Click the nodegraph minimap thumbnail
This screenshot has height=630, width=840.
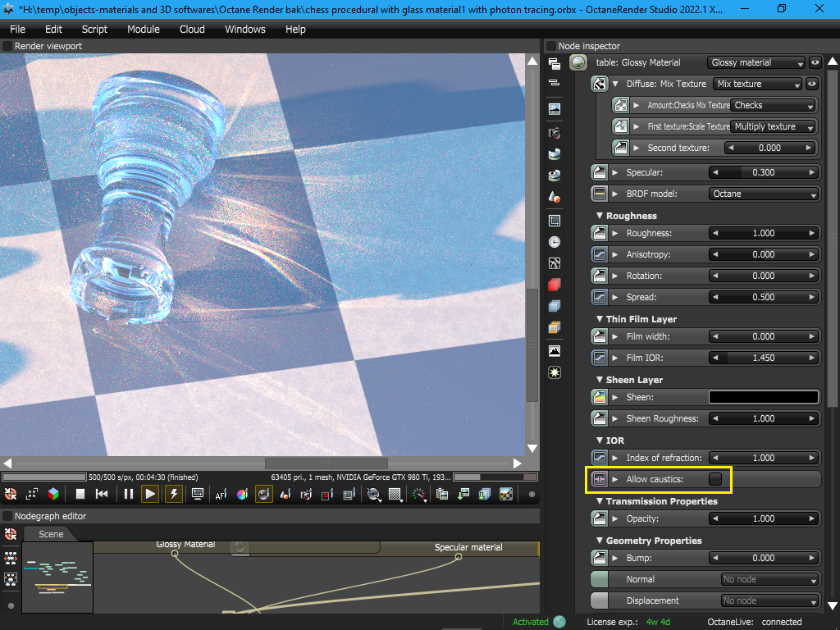[57, 577]
